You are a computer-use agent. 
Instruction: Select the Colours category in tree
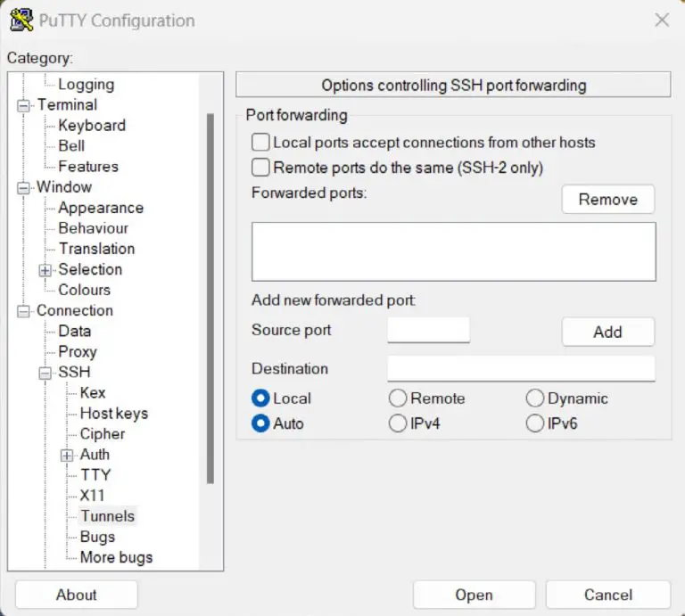84,290
